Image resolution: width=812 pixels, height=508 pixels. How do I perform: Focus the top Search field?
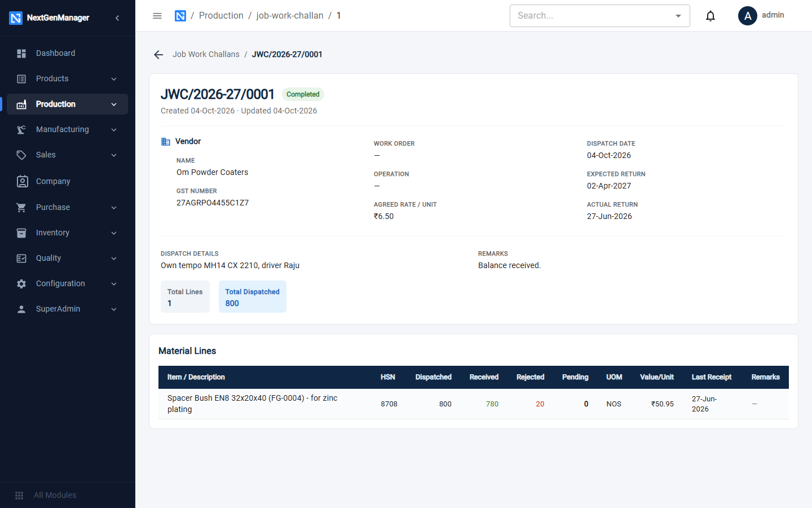(x=591, y=16)
